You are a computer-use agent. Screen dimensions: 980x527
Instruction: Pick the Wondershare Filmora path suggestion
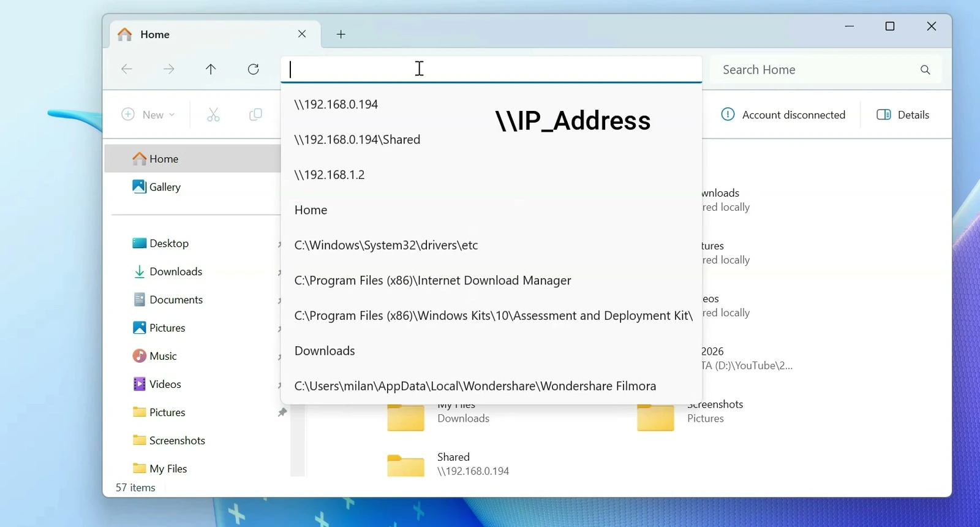click(x=491, y=386)
